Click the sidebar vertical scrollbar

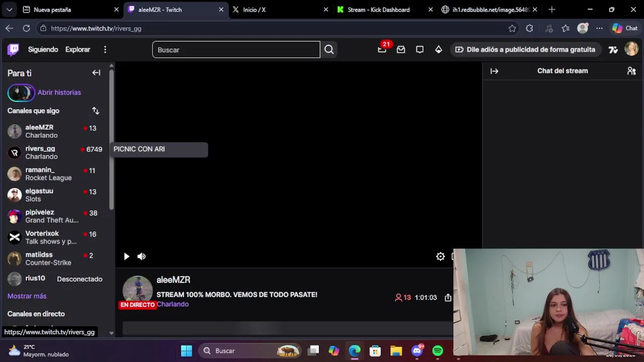[112, 140]
